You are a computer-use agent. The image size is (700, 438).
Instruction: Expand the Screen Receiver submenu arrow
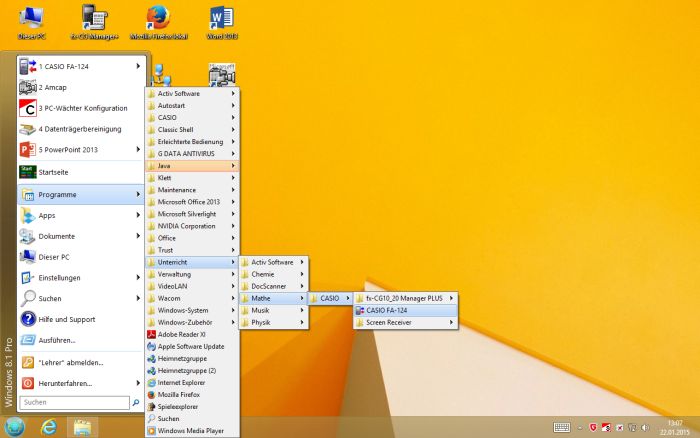click(451, 322)
